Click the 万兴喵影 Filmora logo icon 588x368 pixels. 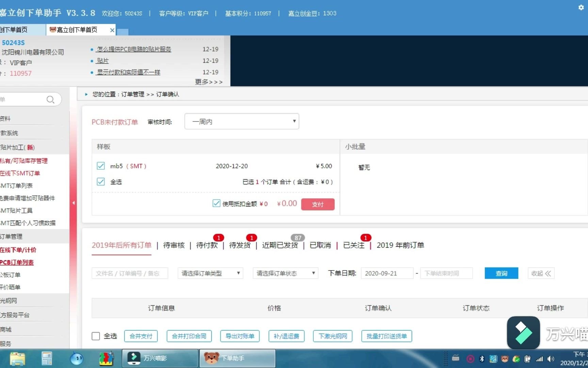click(x=523, y=333)
